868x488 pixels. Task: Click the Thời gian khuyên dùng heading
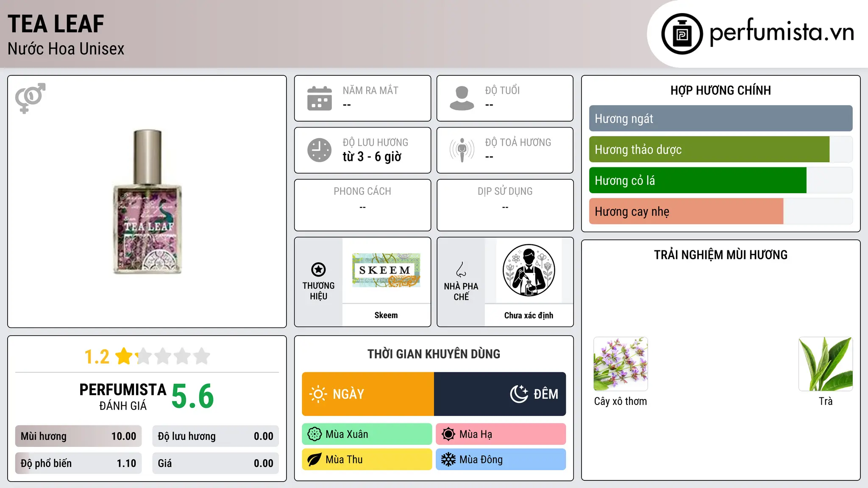click(434, 354)
